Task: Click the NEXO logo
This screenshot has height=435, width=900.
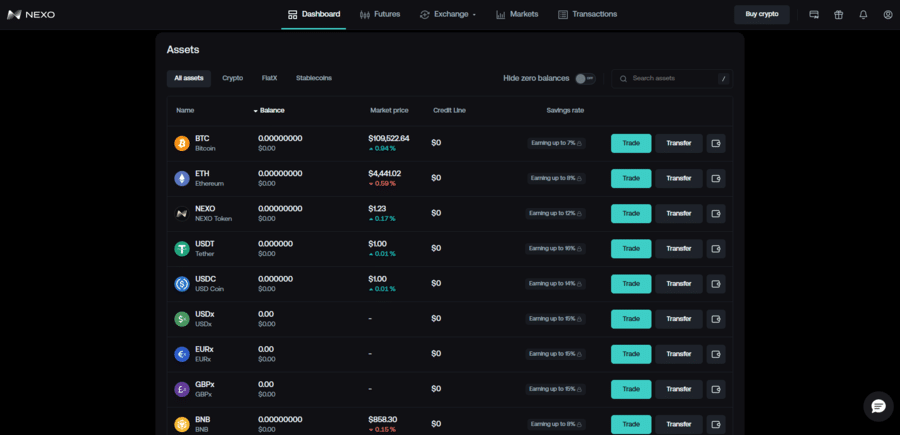Action: tap(31, 14)
